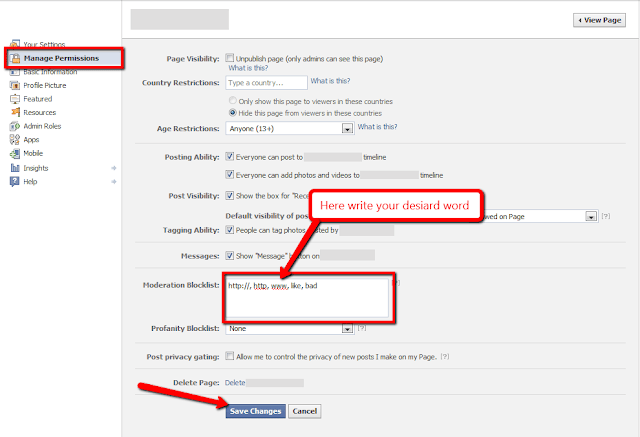Toggle People can tag photos checkbox
640x437 pixels.
coord(230,229)
